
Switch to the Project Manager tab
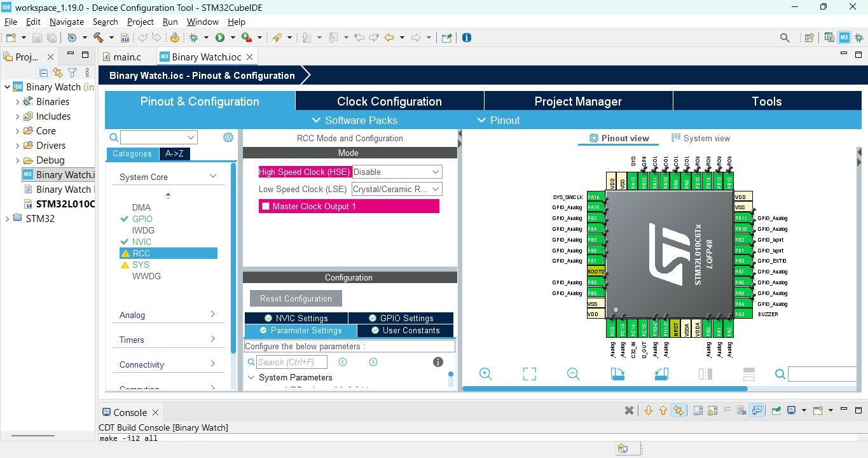pos(578,101)
